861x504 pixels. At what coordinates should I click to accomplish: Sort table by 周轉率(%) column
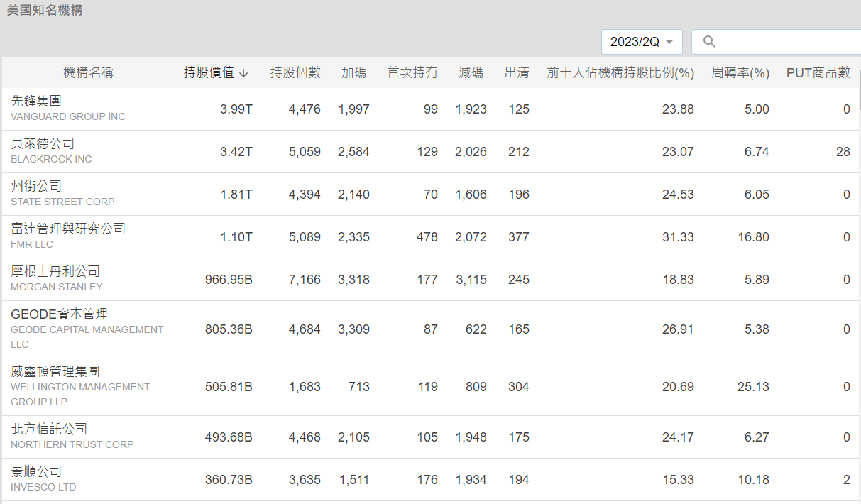(x=740, y=72)
